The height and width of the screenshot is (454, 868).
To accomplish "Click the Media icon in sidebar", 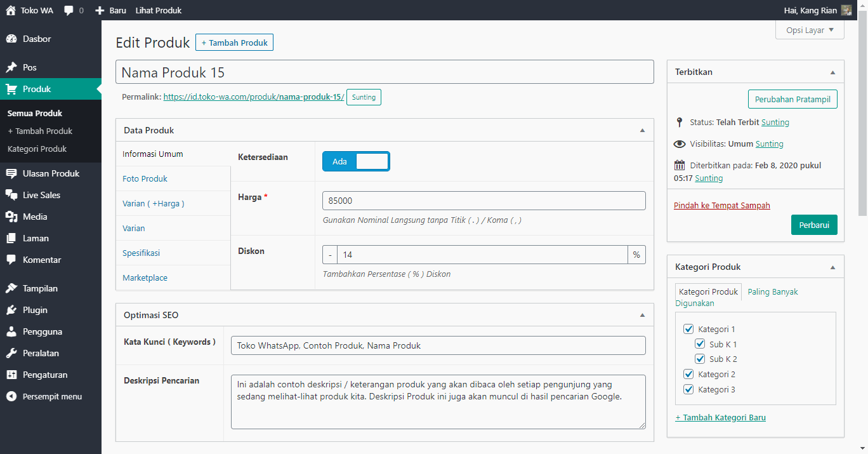I will pyautogui.click(x=11, y=217).
